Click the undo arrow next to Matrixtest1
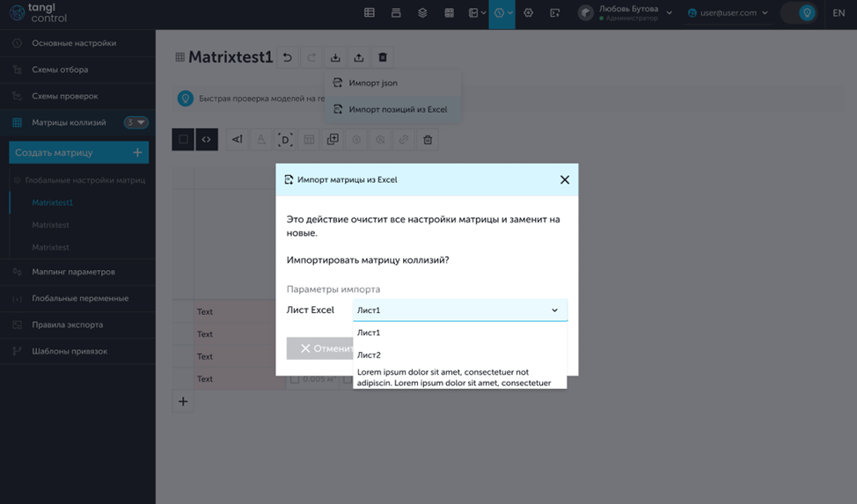This screenshot has width=857, height=504. [288, 58]
